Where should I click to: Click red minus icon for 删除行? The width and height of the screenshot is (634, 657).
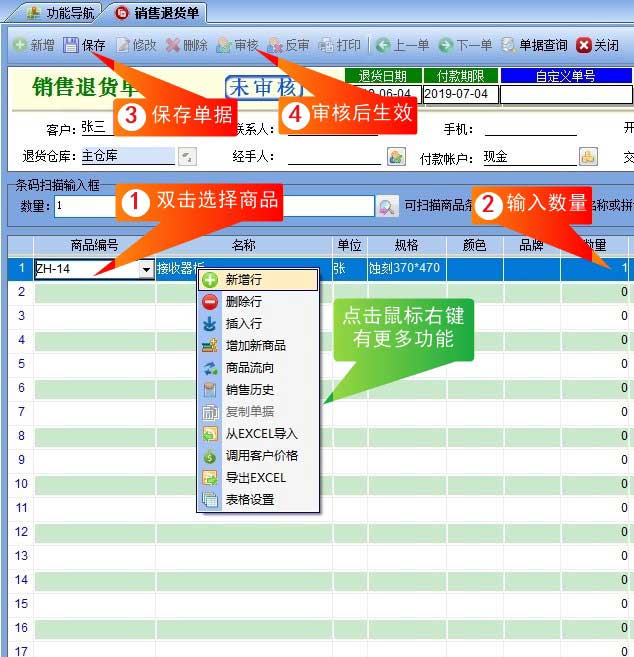pyautogui.click(x=210, y=302)
